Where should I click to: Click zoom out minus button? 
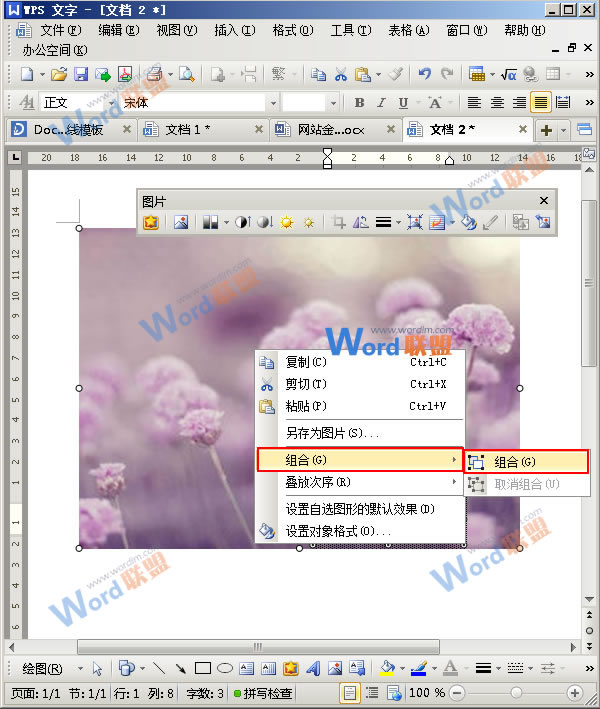[x=457, y=693]
